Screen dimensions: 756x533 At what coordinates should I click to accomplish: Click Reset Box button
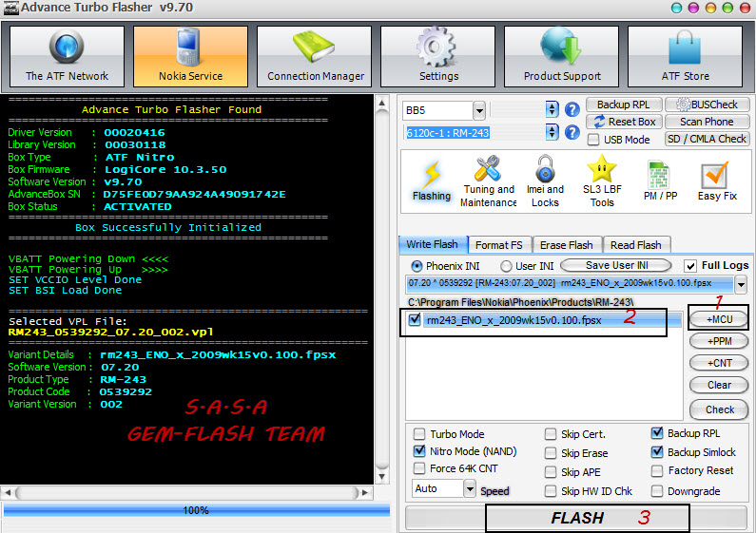[x=624, y=122]
